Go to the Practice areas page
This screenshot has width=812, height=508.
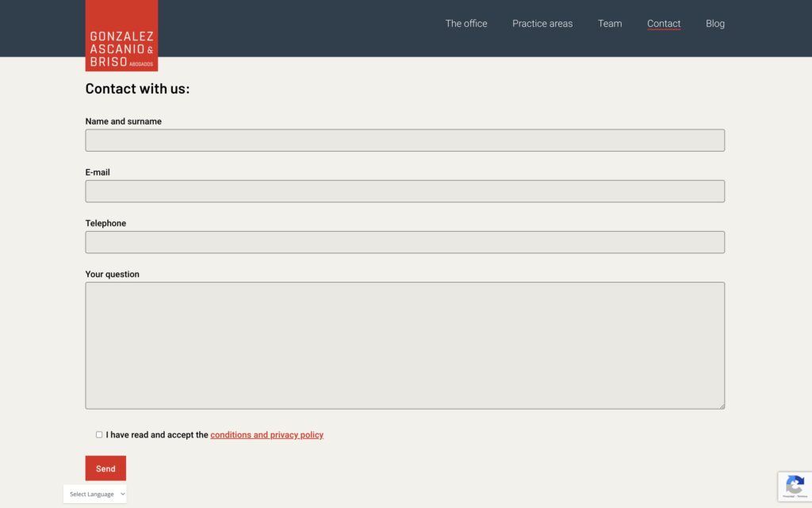coord(542,24)
